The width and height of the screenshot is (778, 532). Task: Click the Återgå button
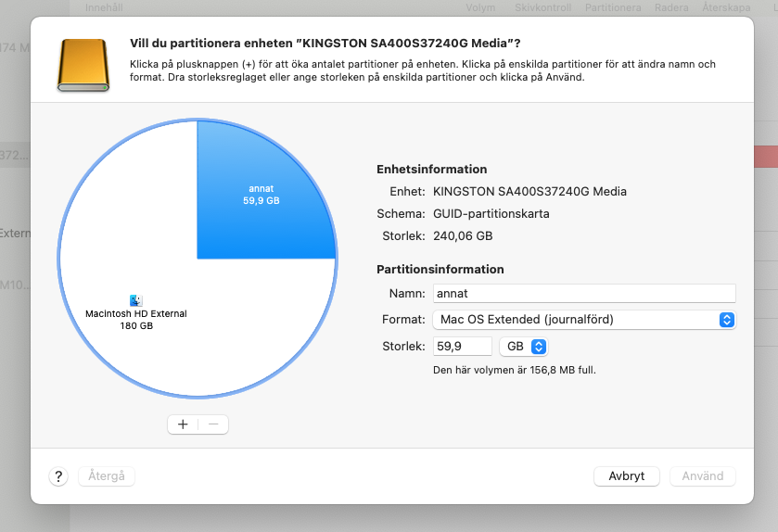(107, 476)
